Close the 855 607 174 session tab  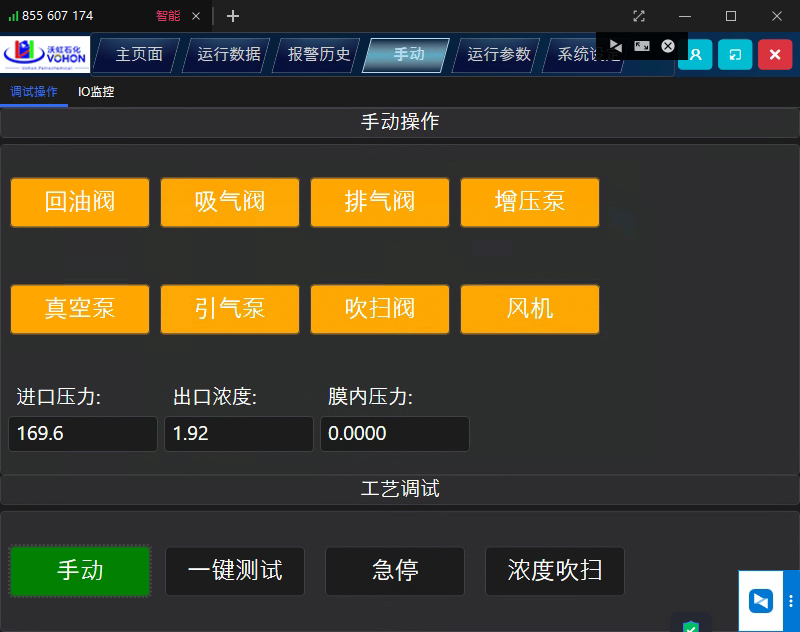(x=196, y=16)
